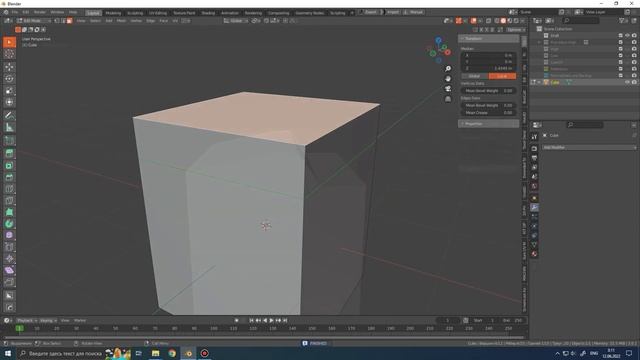Open the Modifiers wrench tab in Properties
Screen dimensions: 640x360
pyautogui.click(x=534, y=208)
